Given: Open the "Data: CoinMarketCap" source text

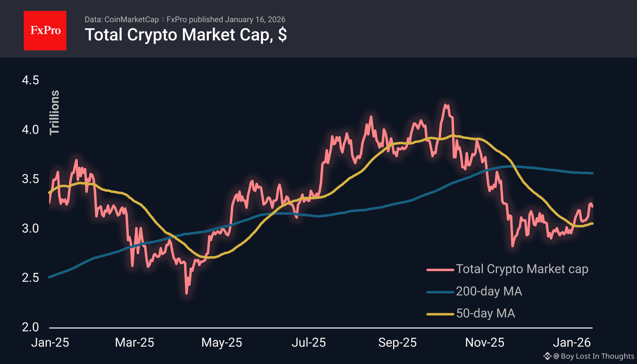Looking at the screenshot, I should tap(121, 20).
